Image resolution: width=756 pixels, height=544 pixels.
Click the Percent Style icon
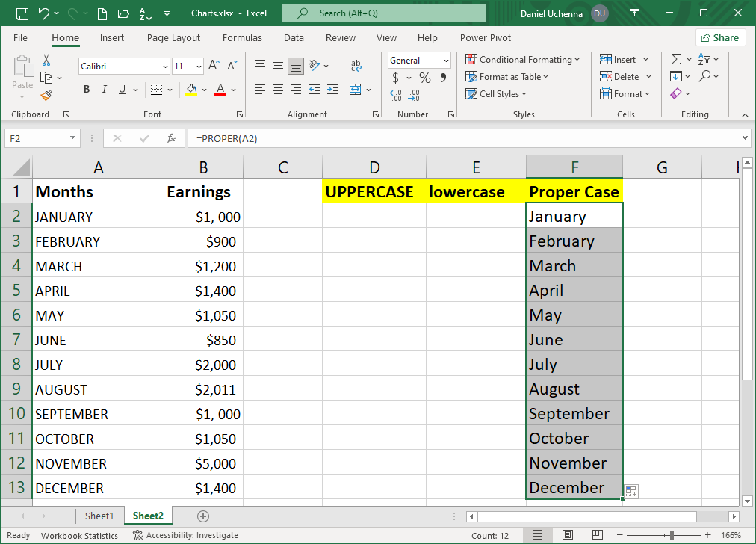[424, 78]
